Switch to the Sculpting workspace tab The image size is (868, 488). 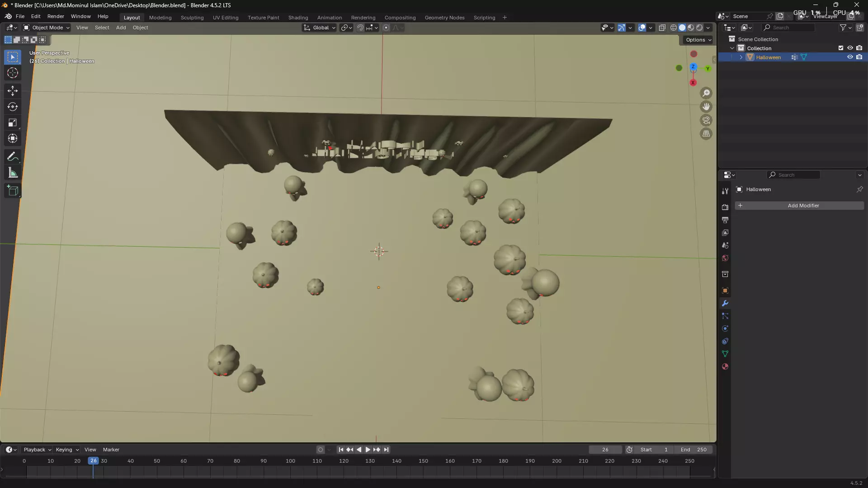[192, 18]
